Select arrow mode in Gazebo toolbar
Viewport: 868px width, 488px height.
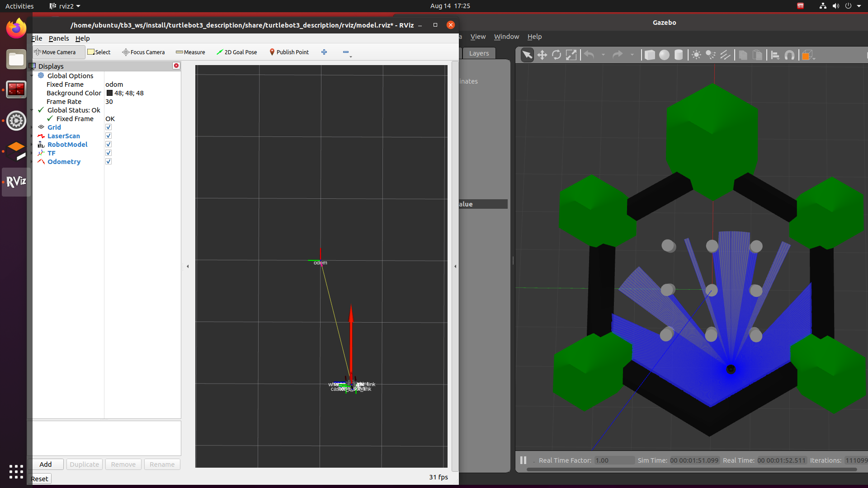[527, 55]
